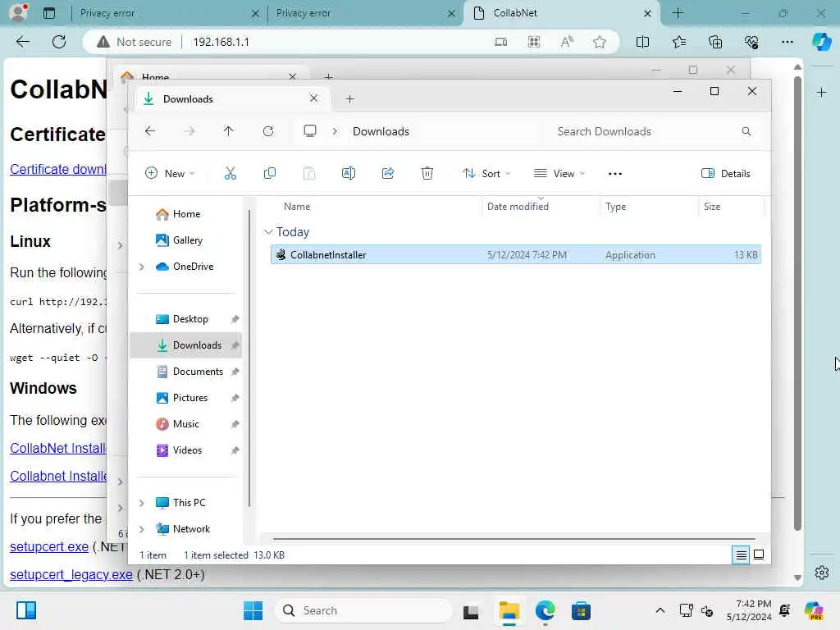Select the CollabNet browser tab
Screen dimensions: 840x630
click(x=561, y=13)
